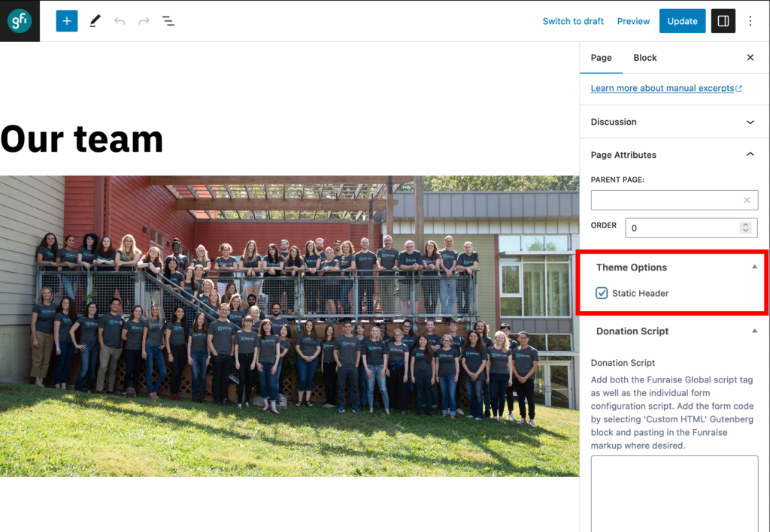Collapse the Donation Script section

click(x=754, y=331)
